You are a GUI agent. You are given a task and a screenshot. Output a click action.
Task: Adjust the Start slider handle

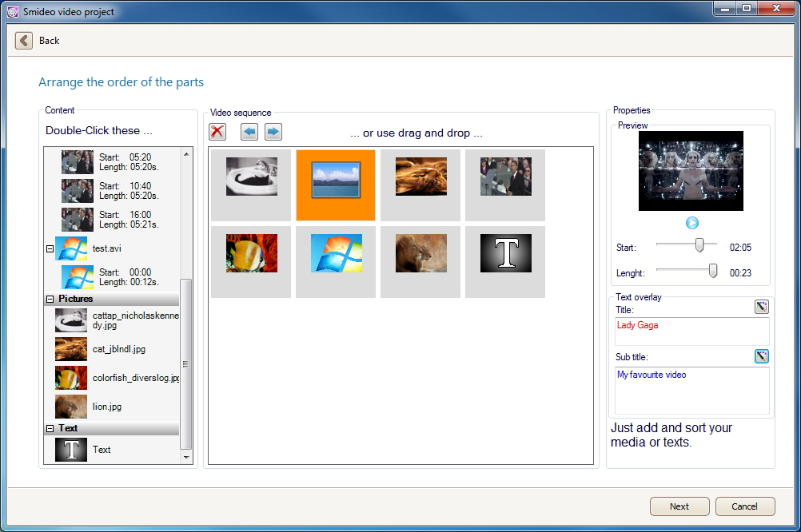pos(699,245)
